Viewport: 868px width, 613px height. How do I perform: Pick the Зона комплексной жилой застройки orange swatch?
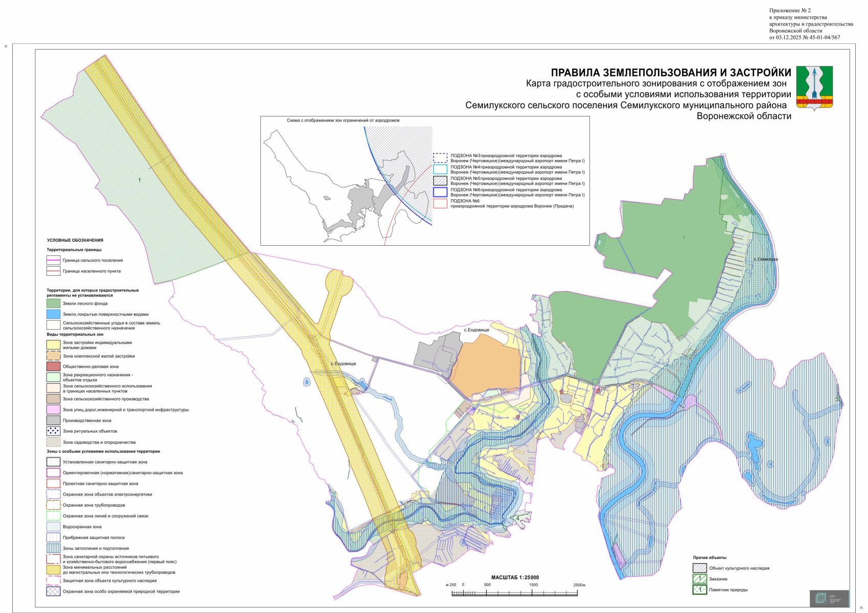[x=53, y=356]
